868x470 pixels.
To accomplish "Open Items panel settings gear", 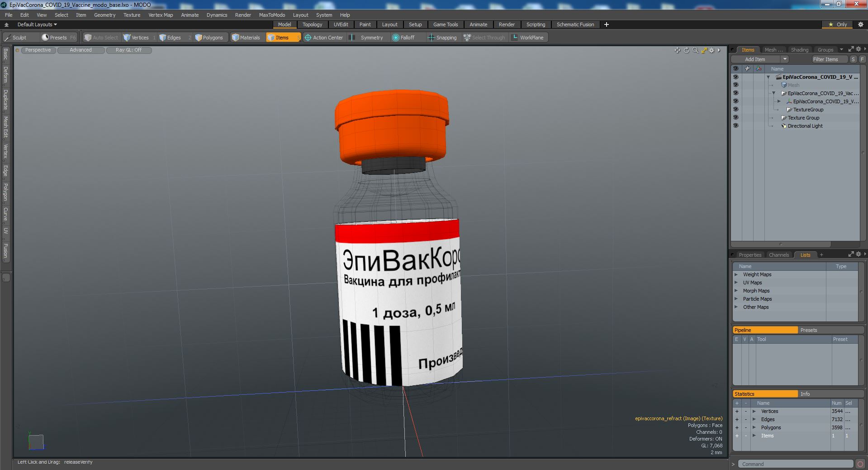I will coord(858,49).
